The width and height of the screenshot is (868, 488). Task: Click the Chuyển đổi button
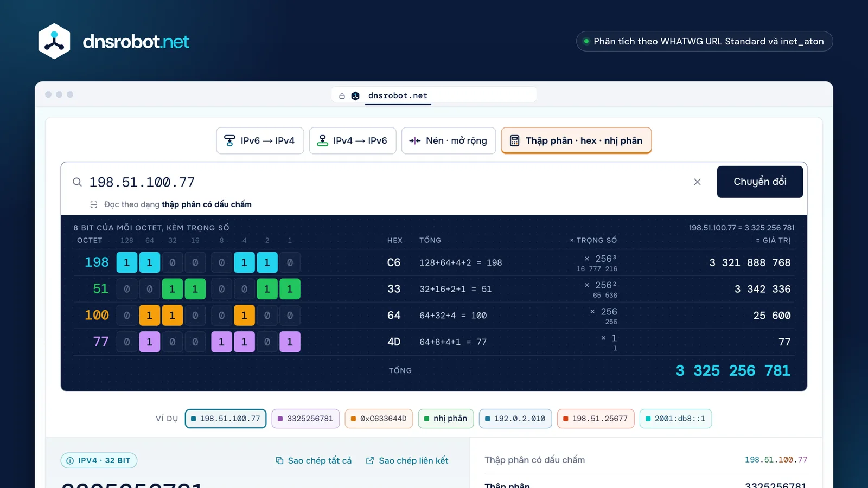click(x=760, y=182)
